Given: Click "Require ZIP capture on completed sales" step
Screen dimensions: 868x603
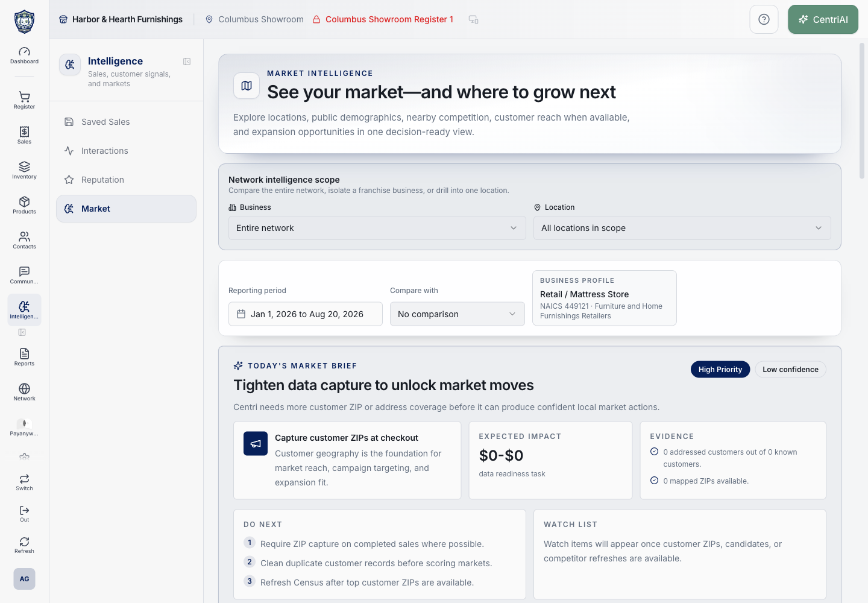Looking at the screenshot, I should (372, 544).
